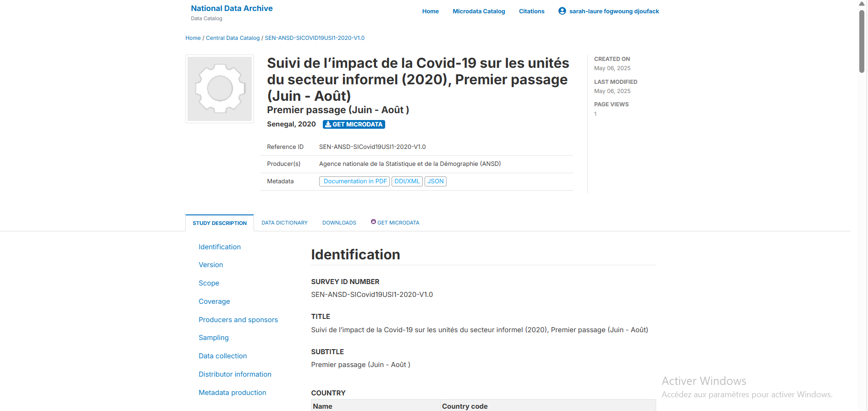Screen dimensions: 868x411
Task: Navigate to Producers and sponsors section
Action: [x=238, y=320]
